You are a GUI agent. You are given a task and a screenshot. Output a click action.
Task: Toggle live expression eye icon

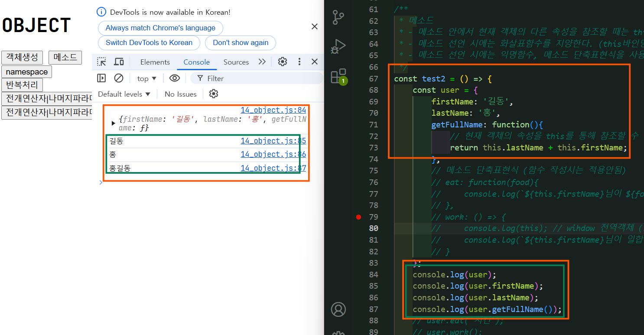pyautogui.click(x=175, y=78)
